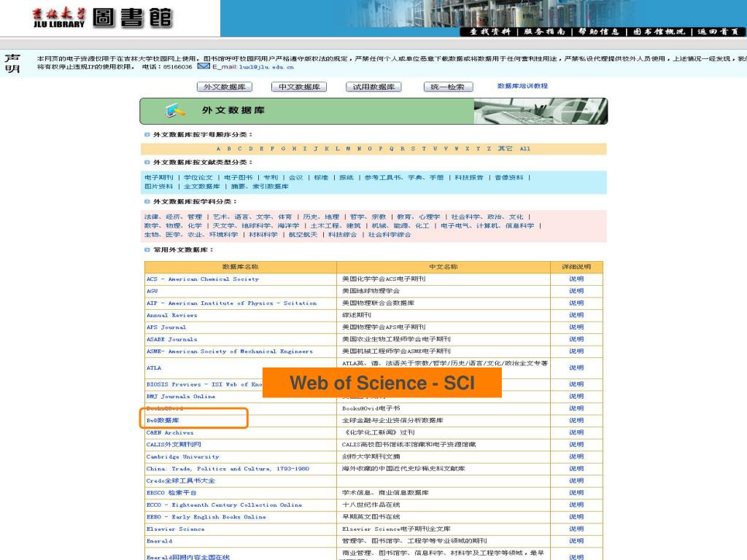
Task: Open the 帮助信息 navigation item
Action: [x=598, y=31]
